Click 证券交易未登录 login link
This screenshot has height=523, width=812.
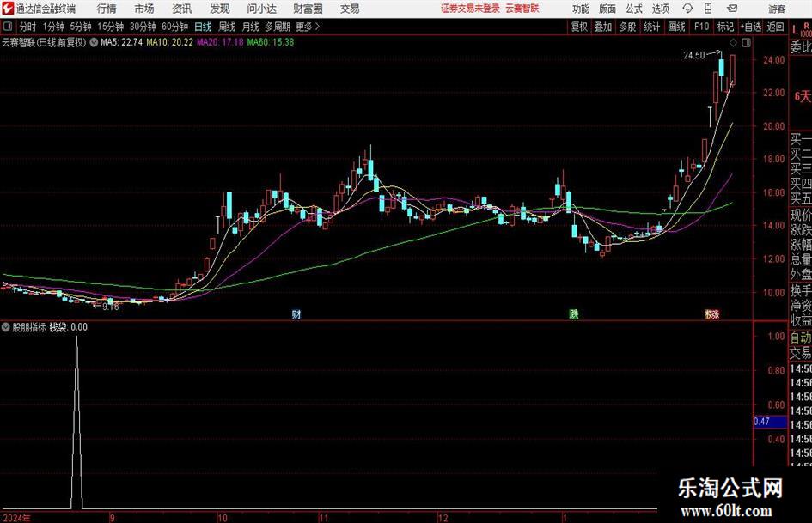pos(470,9)
